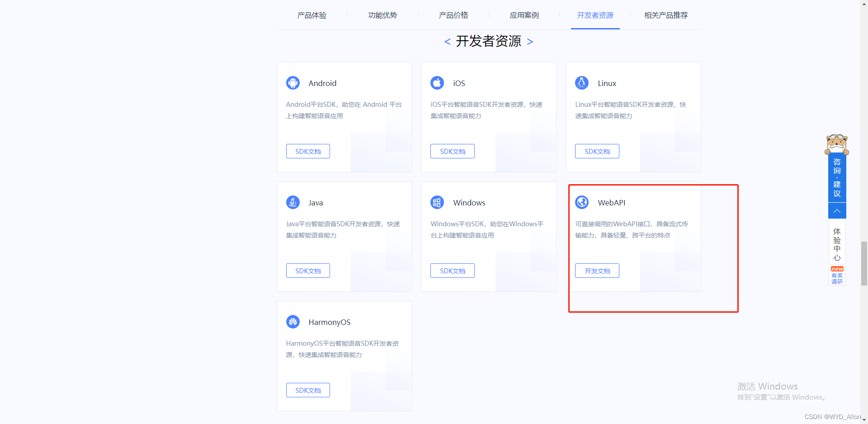Open HarmonyOS SDK文档 button
This screenshot has width=868, height=424.
click(308, 390)
